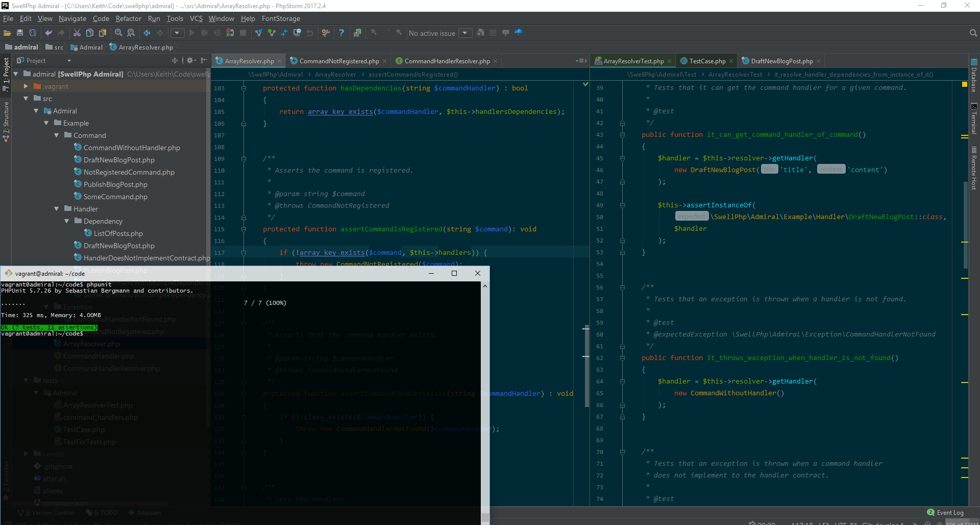Screen dimensions: 980x525
Task: Click the Open folder toolbar icon
Action: [x=7, y=33]
